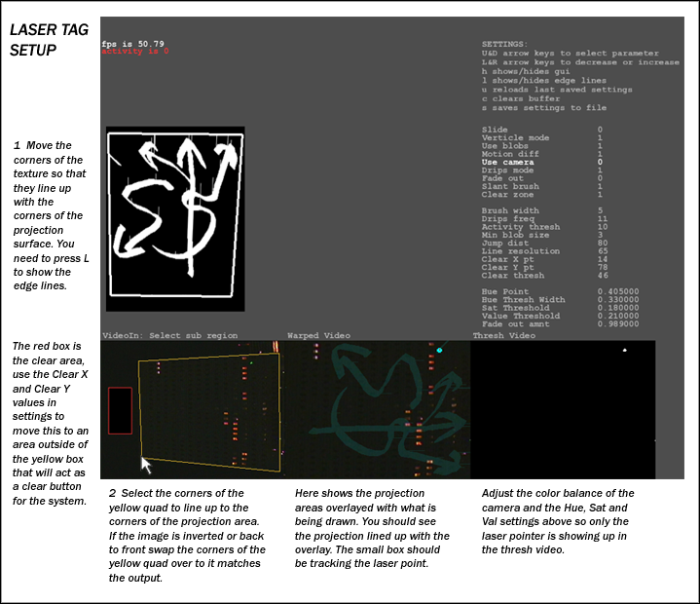The width and height of the screenshot is (700, 604).
Task: Select the Min blob size parameter
Action: 543,235
